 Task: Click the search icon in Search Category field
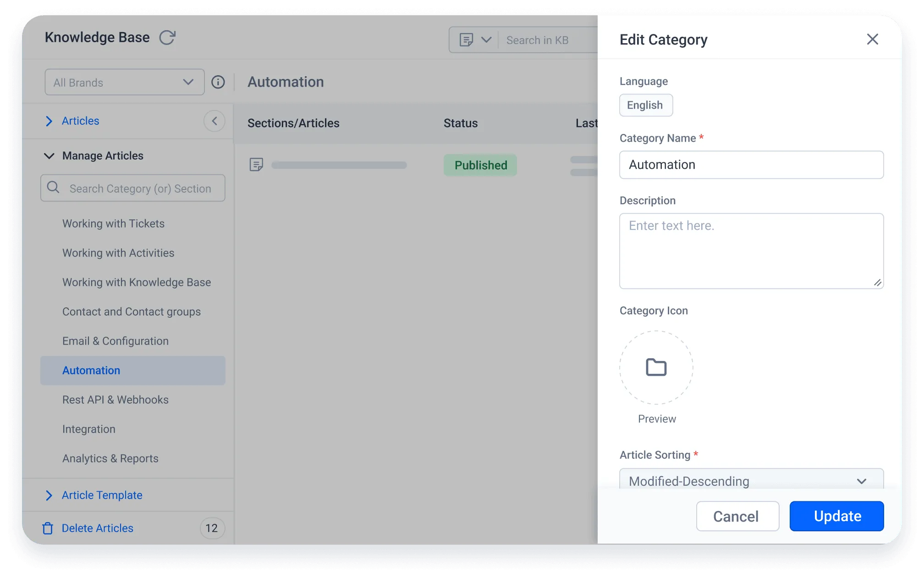(x=53, y=188)
